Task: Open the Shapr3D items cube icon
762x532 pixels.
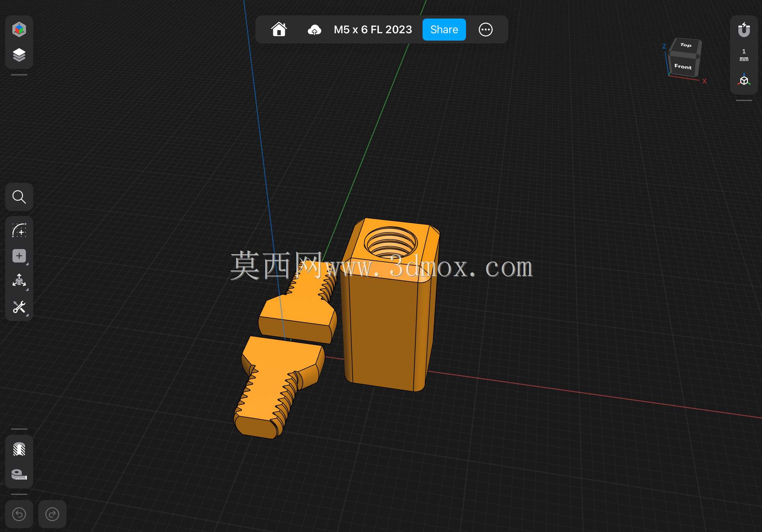Action: tap(19, 29)
